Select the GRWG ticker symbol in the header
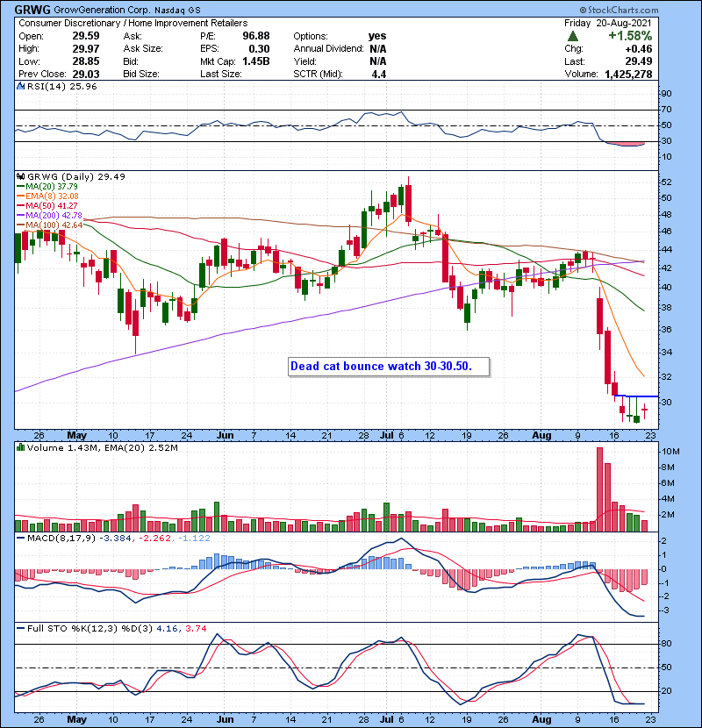Viewport: 702px width, 728px height. coord(32,10)
